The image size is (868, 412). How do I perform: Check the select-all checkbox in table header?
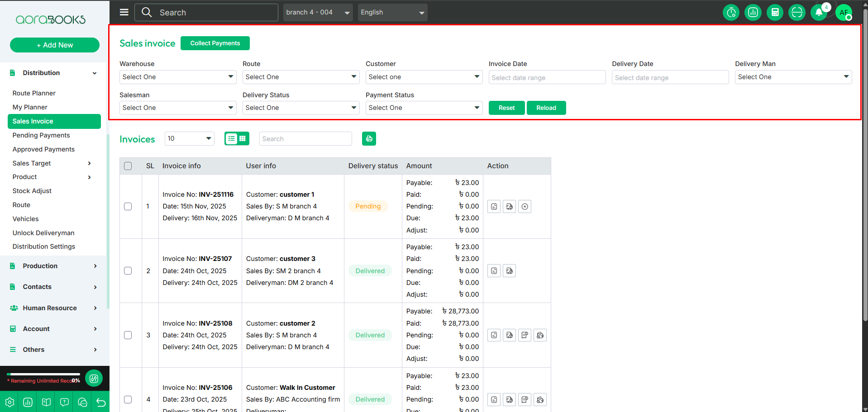(x=128, y=166)
